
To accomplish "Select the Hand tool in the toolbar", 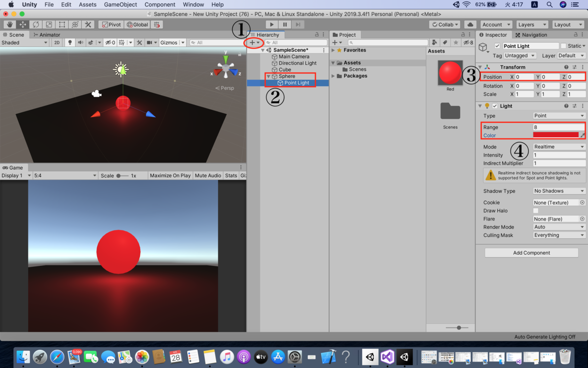I will (9, 25).
